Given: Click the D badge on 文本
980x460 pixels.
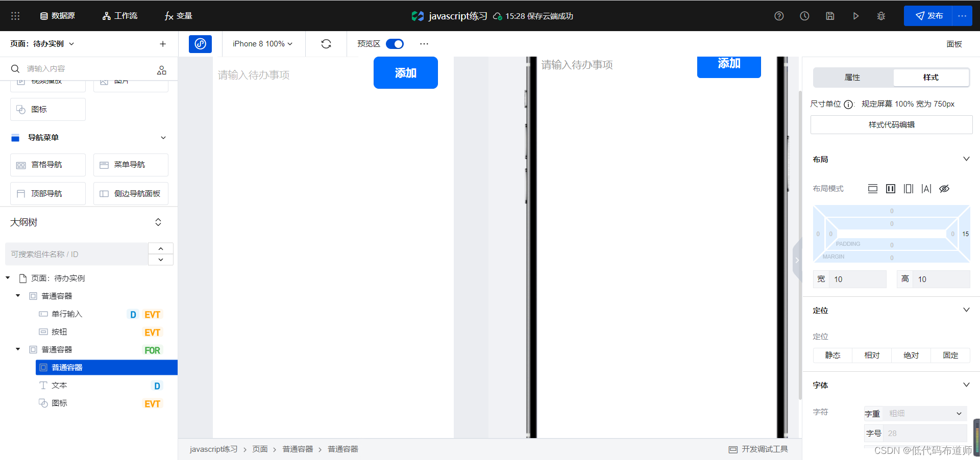Looking at the screenshot, I should pos(157,386).
